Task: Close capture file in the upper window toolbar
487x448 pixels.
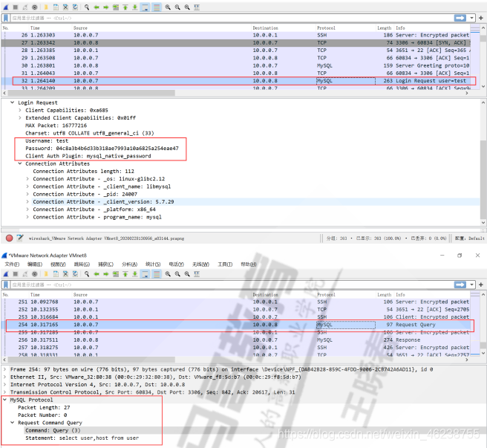Action: pyautogui.click(x=65, y=7)
